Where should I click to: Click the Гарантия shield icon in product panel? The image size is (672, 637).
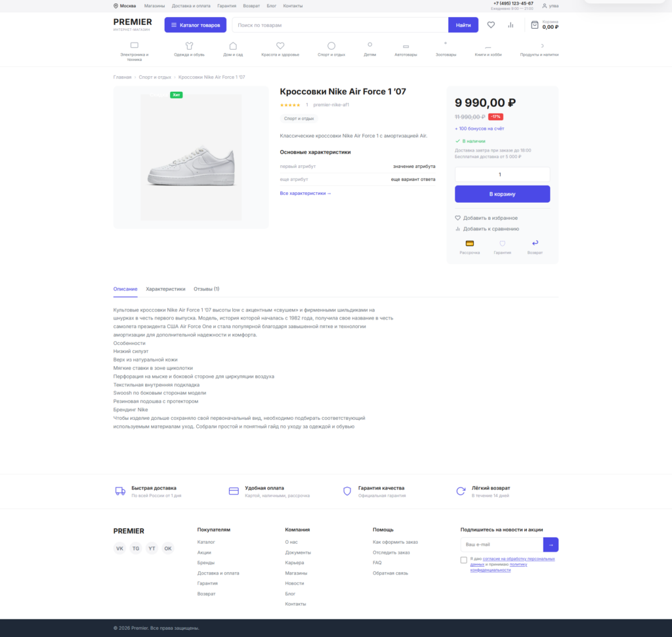coord(502,243)
